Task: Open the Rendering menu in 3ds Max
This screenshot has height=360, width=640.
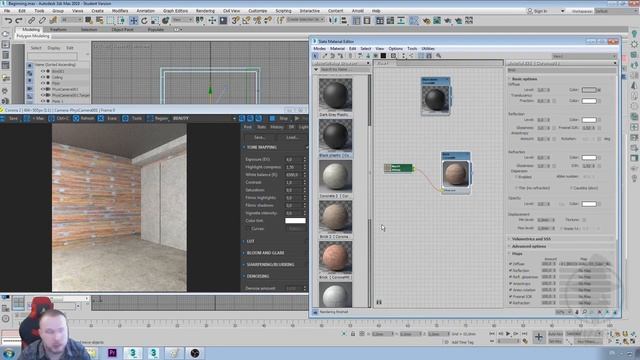Action: coord(205,11)
